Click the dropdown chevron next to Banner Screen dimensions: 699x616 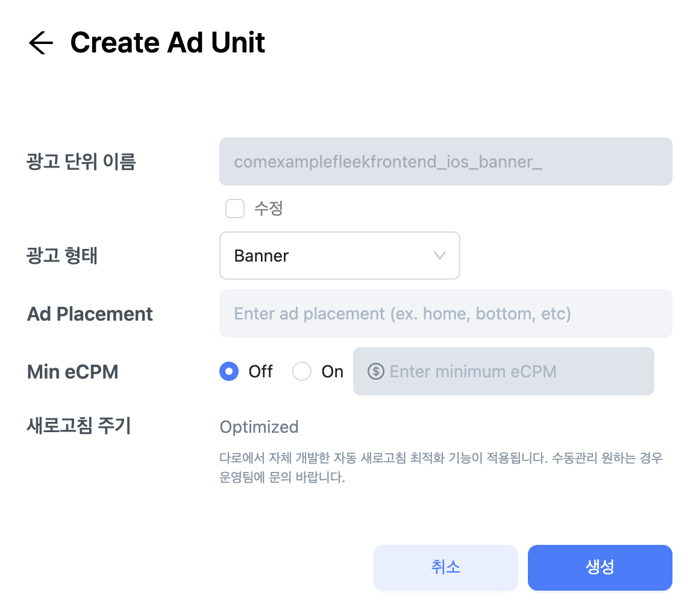tap(439, 256)
